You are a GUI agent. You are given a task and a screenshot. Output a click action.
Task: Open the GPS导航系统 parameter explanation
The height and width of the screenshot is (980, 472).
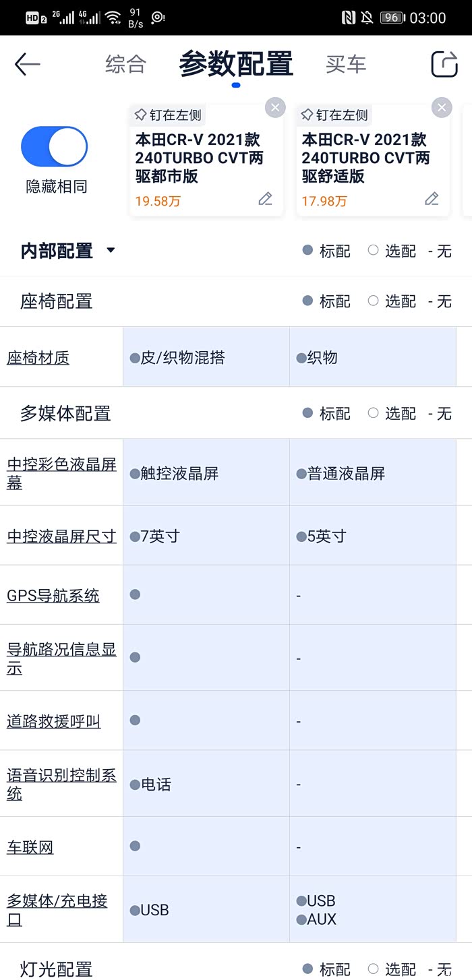point(53,595)
